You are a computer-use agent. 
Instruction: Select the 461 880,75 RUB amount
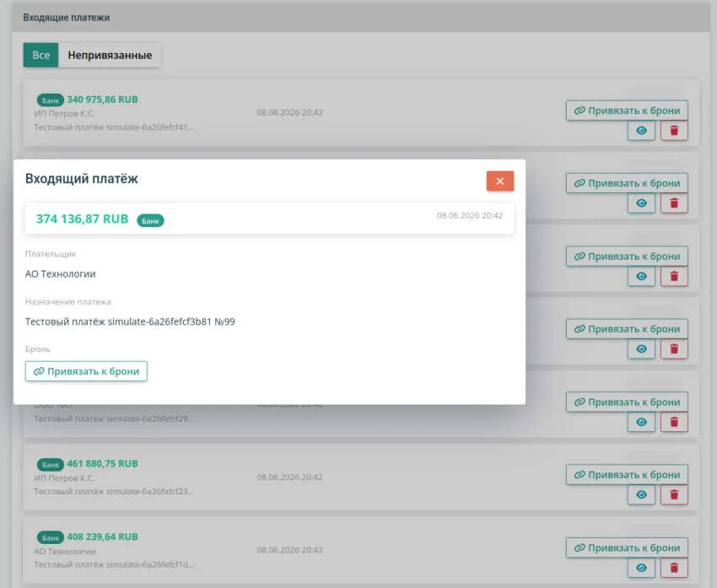(x=102, y=464)
